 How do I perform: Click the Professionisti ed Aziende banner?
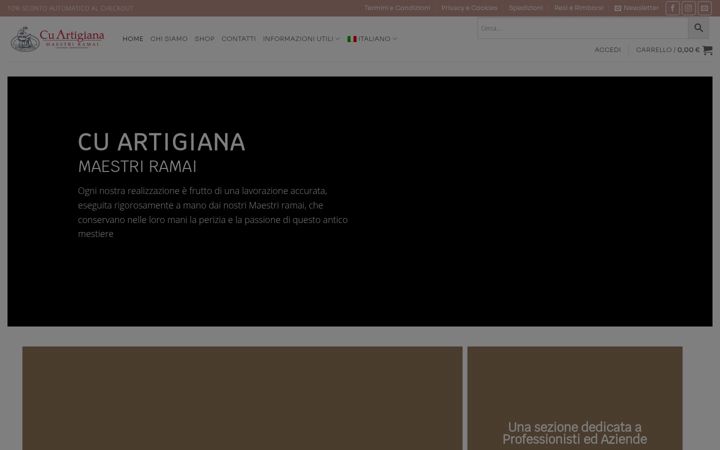coord(575,398)
